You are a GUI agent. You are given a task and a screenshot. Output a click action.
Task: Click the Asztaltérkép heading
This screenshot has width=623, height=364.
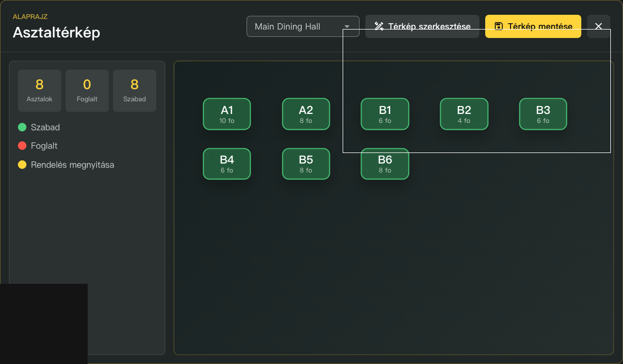pos(56,32)
